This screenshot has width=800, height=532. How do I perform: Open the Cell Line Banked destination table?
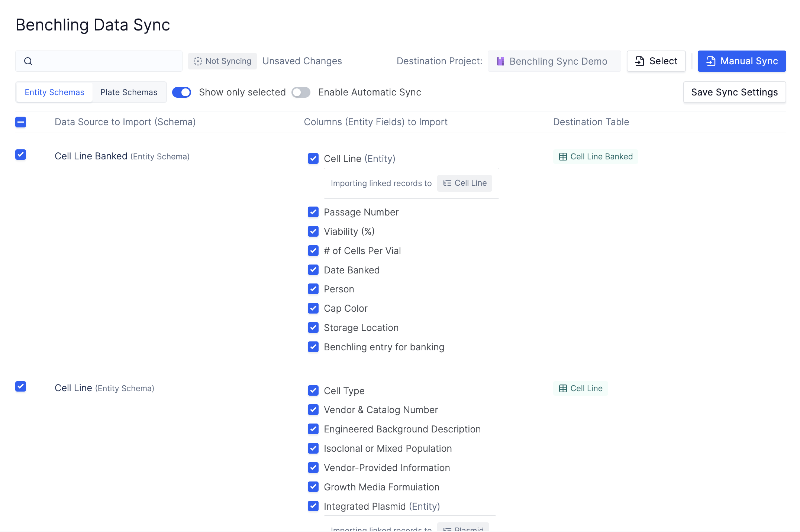tap(596, 157)
